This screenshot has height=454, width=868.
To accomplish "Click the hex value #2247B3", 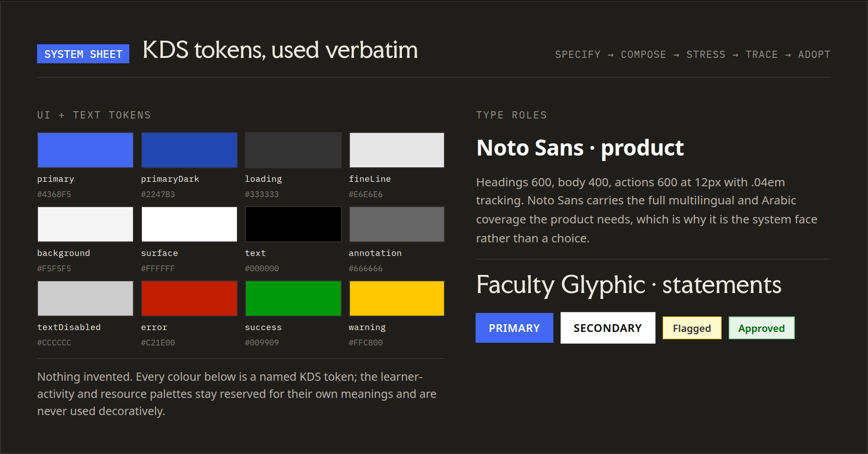I will 158,194.
